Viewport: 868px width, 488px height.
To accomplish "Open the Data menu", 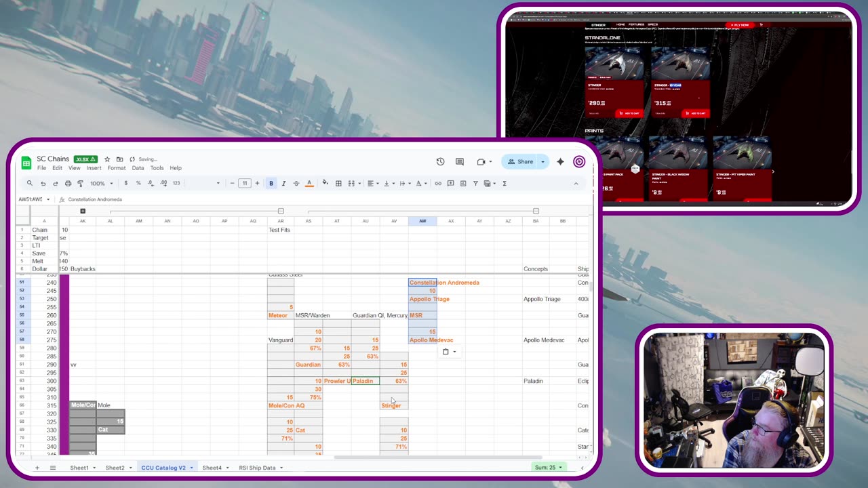I will (138, 168).
